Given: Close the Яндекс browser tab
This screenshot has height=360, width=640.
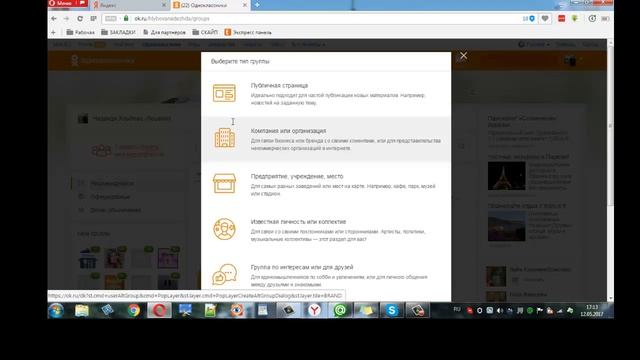Looking at the screenshot, I should point(164,5).
